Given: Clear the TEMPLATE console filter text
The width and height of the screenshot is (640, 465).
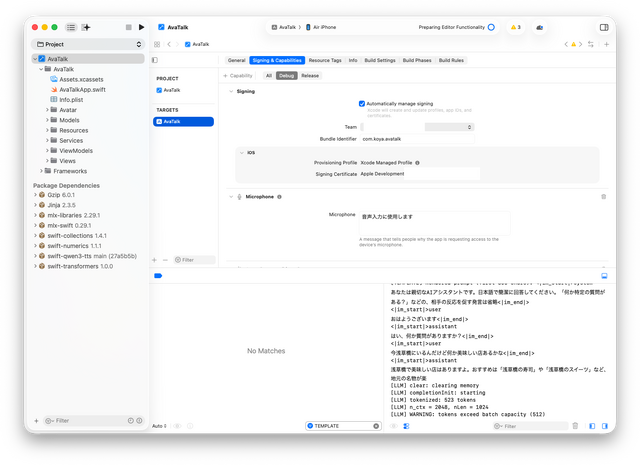Looking at the screenshot, I should click(376, 425).
